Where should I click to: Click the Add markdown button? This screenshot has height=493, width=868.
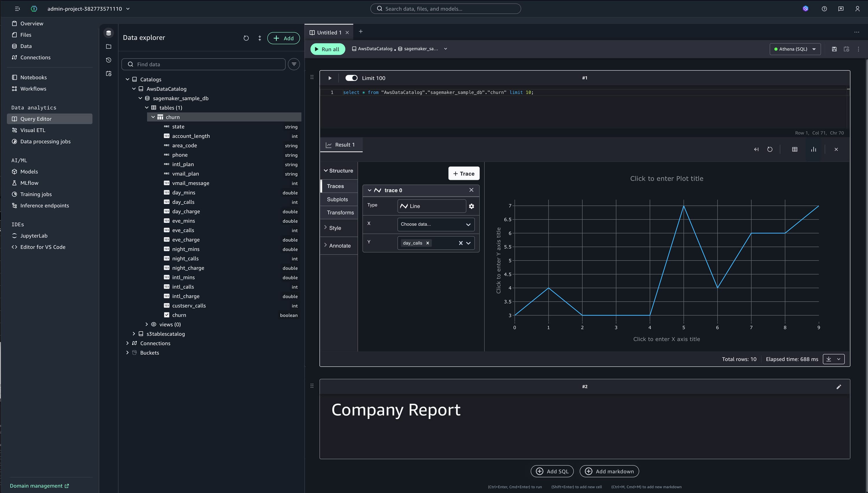[x=609, y=471]
